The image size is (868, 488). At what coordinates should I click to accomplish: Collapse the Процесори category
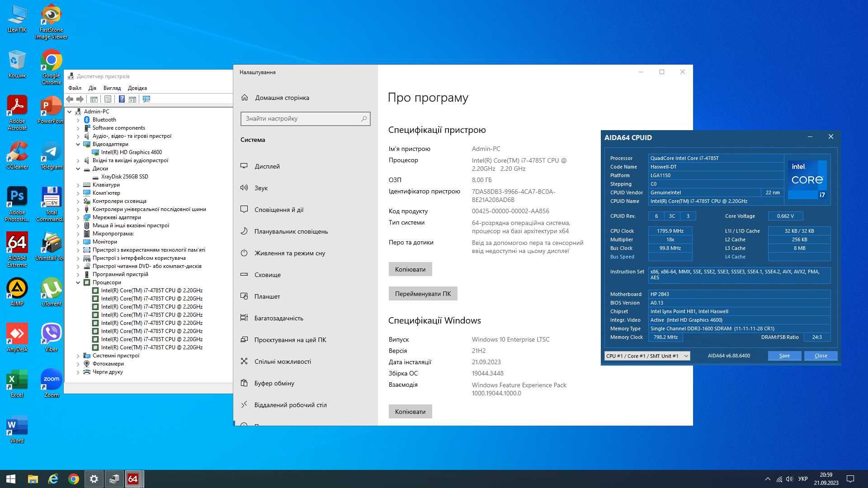pos(78,282)
